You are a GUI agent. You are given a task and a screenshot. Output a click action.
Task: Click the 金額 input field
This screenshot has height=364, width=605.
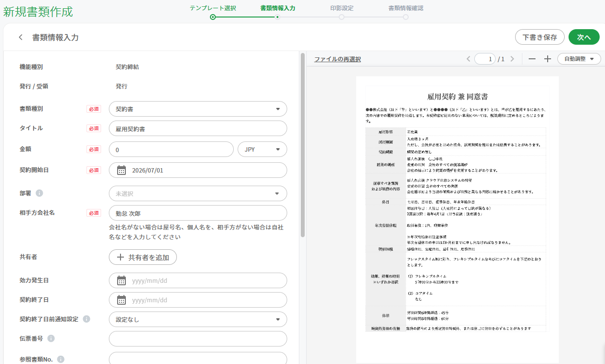[171, 150]
